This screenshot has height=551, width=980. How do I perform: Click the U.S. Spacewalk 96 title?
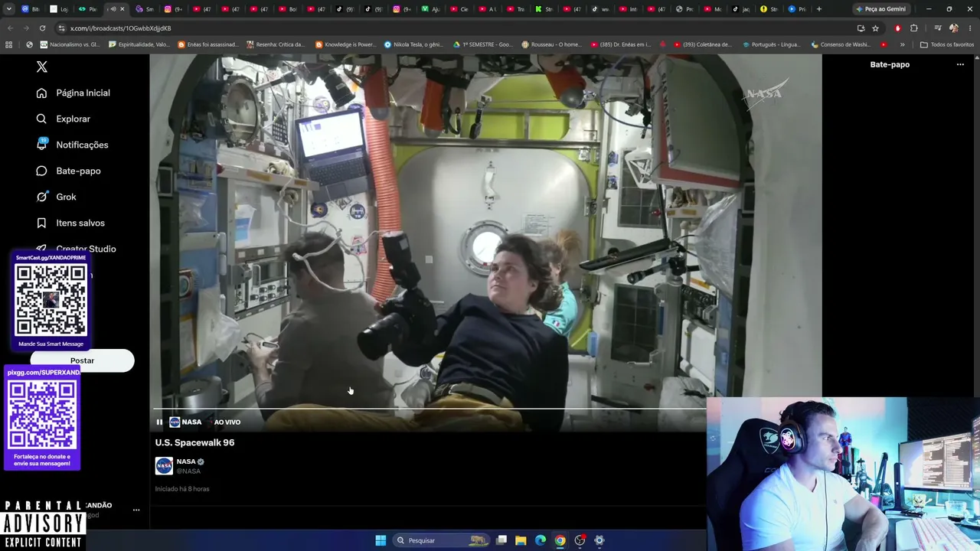(x=194, y=442)
